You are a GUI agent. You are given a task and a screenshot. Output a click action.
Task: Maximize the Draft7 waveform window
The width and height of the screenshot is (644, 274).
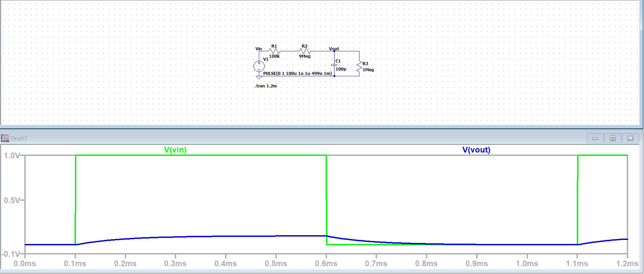(613, 138)
